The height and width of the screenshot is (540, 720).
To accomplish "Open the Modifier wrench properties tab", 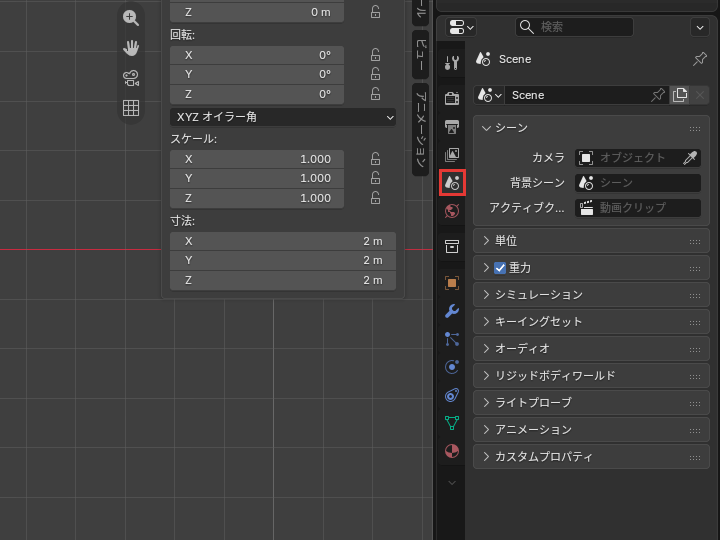I will (452, 311).
